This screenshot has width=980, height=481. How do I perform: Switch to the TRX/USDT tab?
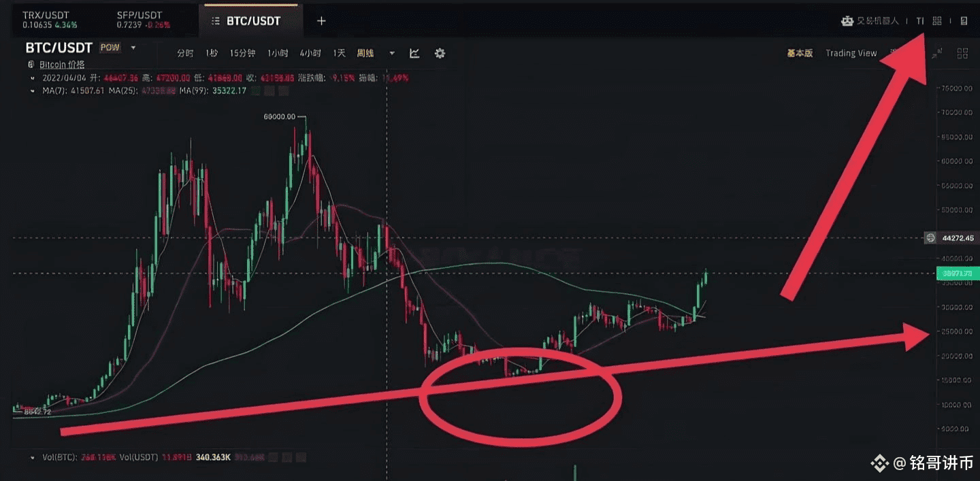click(50, 20)
